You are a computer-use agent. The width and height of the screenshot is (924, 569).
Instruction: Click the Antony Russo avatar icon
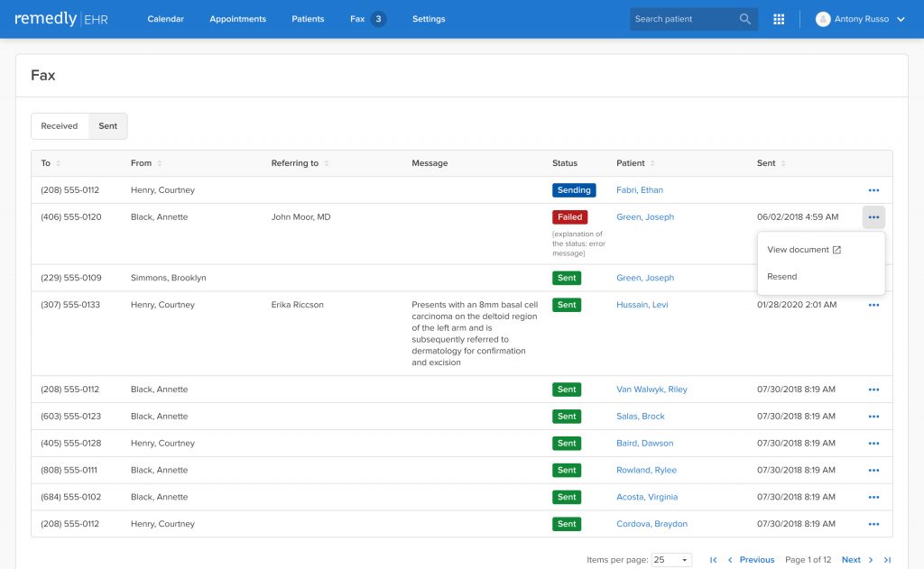(x=823, y=19)
